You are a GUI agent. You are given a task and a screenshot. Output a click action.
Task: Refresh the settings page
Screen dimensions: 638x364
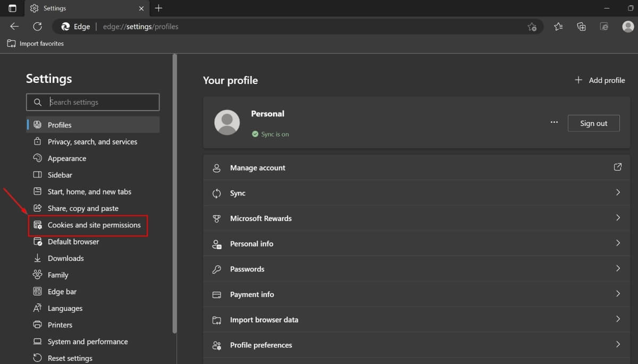pos(37,26)
